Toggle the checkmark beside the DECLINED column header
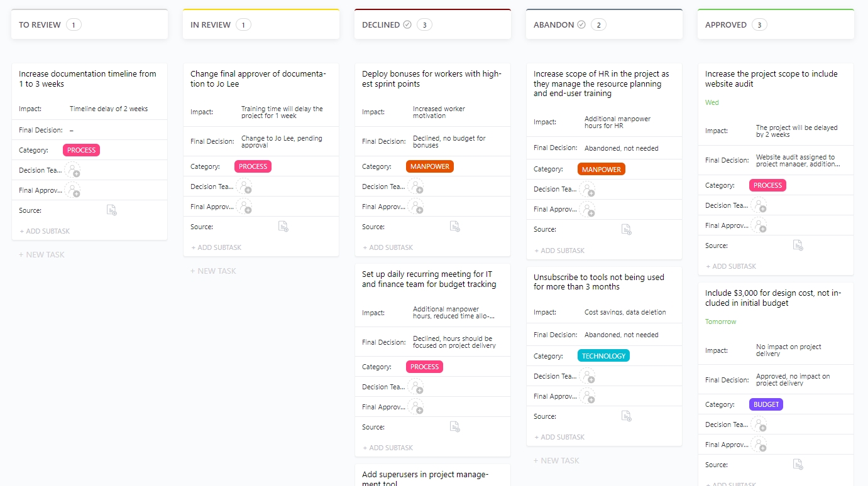Image resolution: width=868 pixels, height=486 pixels. point(409,24)
